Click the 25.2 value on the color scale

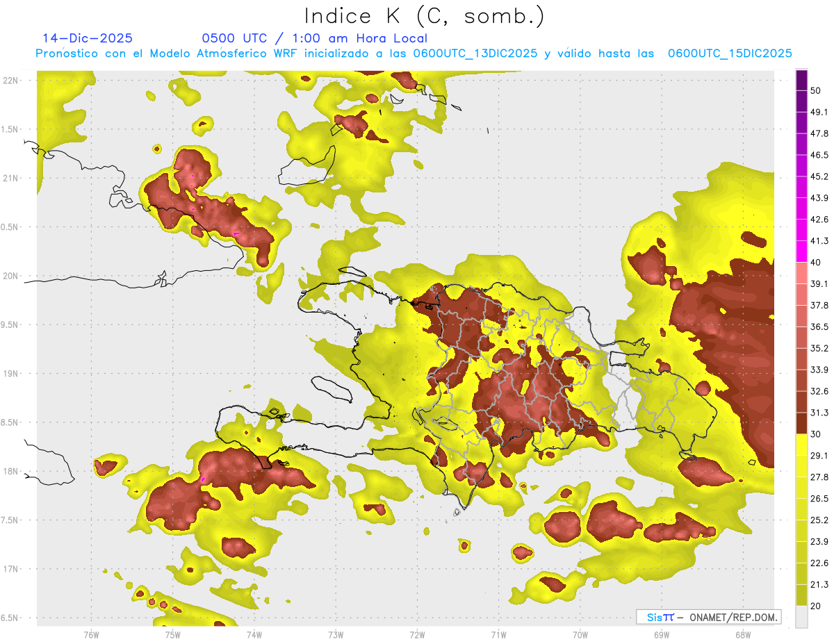point(820,520)
